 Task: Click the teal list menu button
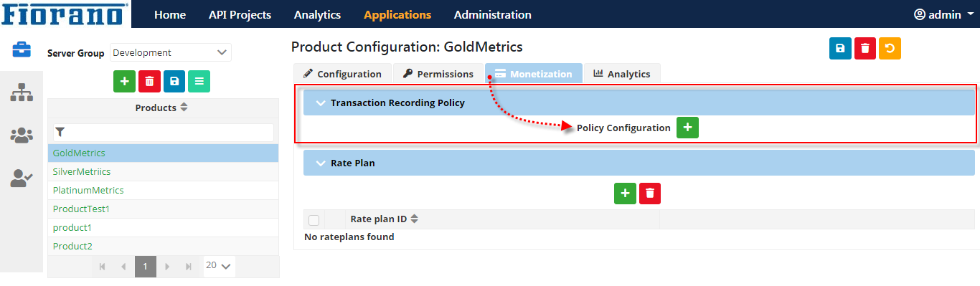pyautogui.click(x=199, y=82)
